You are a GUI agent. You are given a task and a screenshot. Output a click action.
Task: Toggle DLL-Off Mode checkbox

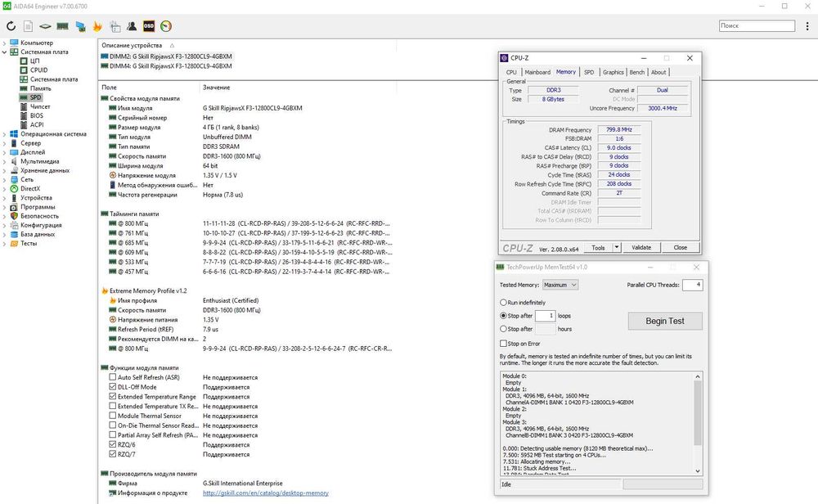pyautogui.click(x=112, y=387)
